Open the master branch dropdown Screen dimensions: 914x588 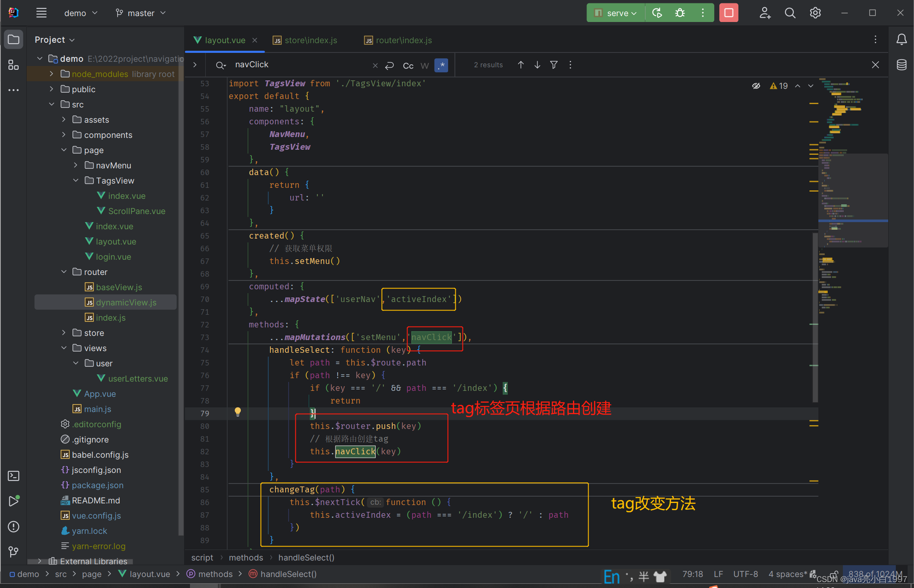pos(141,13)
